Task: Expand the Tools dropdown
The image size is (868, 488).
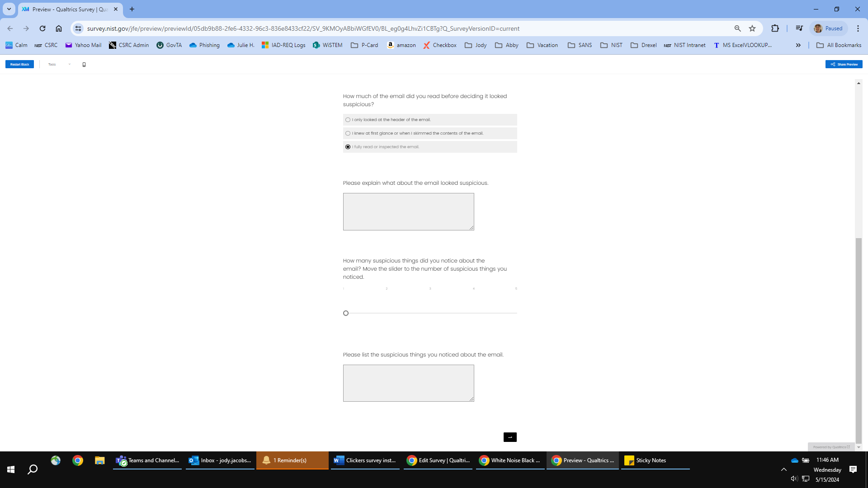Action: coord(59,65)
